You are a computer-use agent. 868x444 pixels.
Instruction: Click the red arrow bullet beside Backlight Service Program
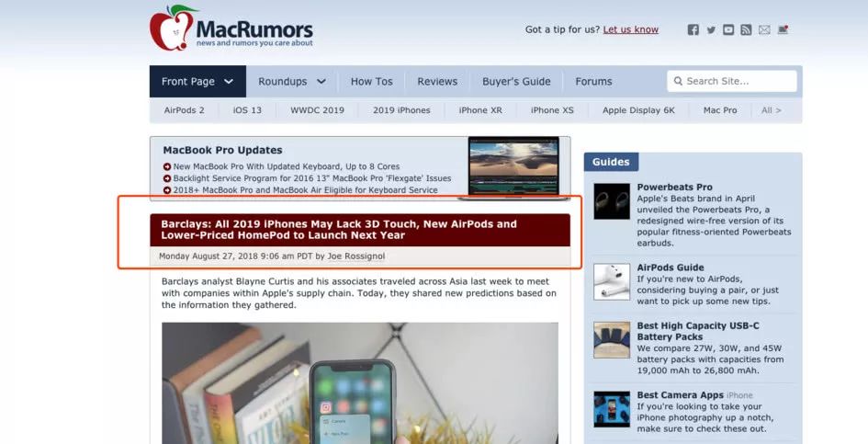[166, 178]
